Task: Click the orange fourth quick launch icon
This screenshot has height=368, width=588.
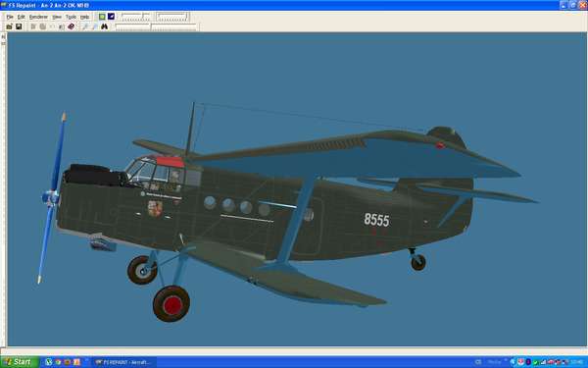Action: tap(76, 362)
